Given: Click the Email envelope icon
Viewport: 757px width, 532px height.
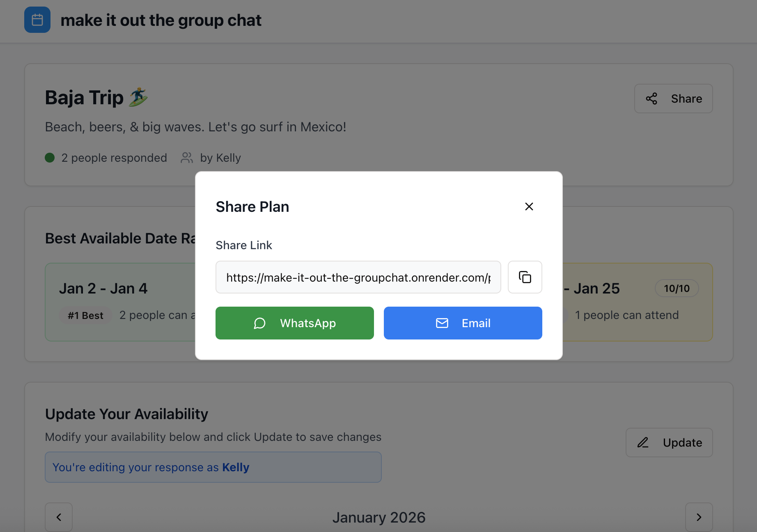Looking at the screenshot, I should 442,323.
